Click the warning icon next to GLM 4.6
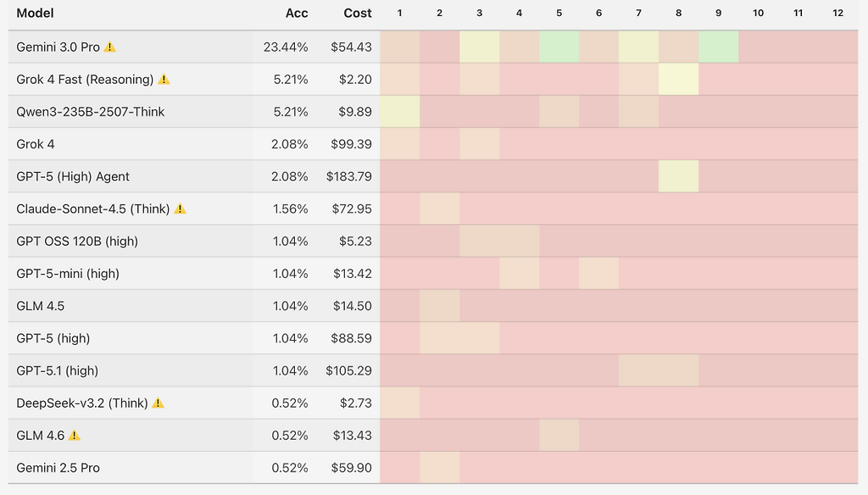 coord(75,436)
